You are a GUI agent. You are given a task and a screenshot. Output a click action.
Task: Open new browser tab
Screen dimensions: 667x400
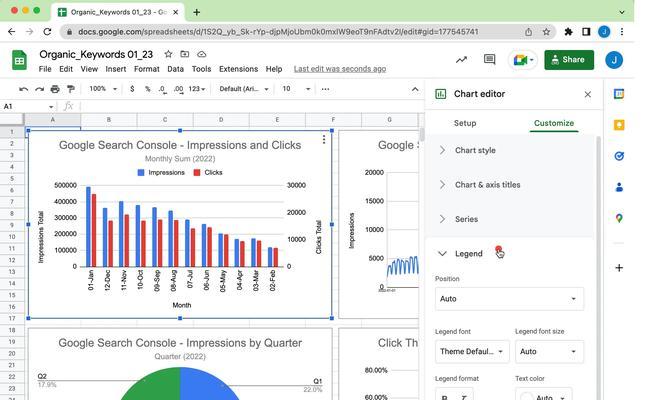click(x=197, y=12)
